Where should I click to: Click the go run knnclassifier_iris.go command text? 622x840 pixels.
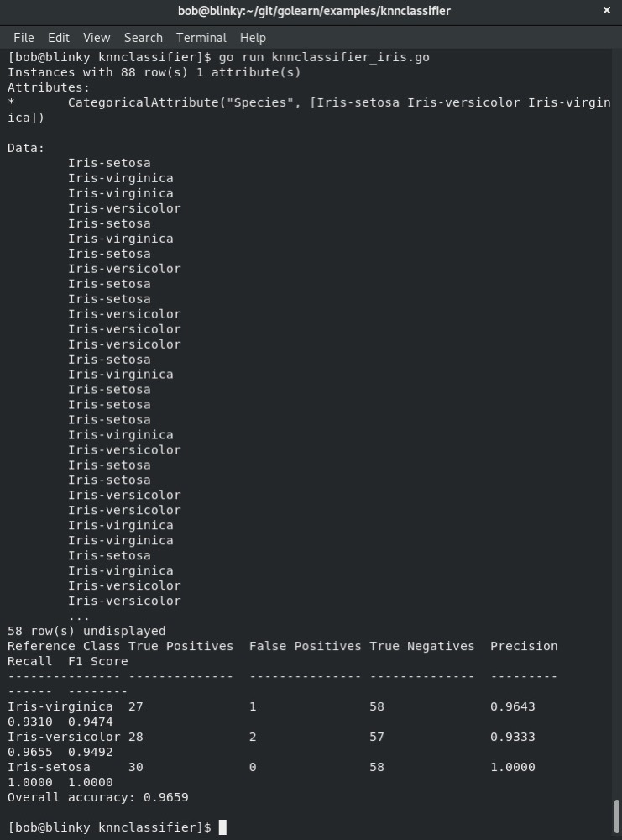tap(324, 57)
